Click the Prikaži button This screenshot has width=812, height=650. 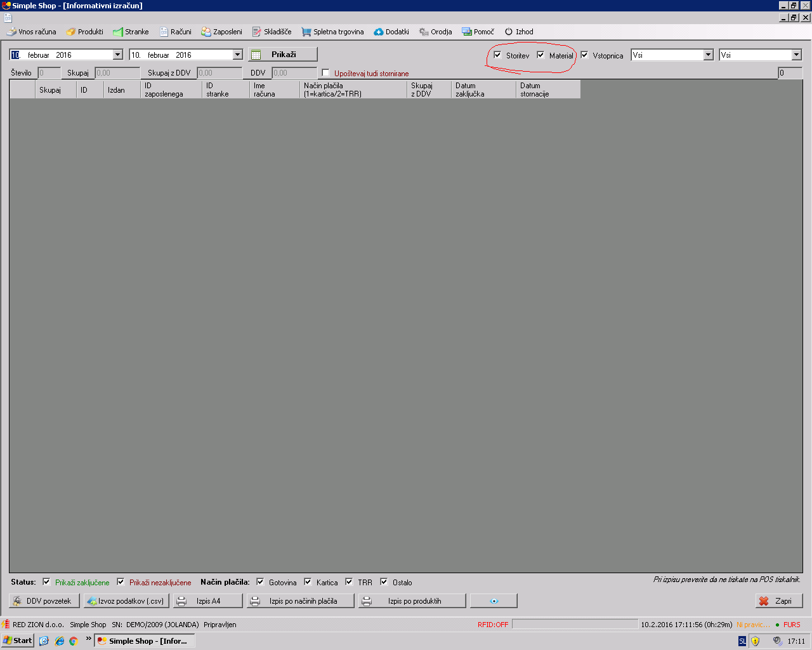tap(283, 55)
